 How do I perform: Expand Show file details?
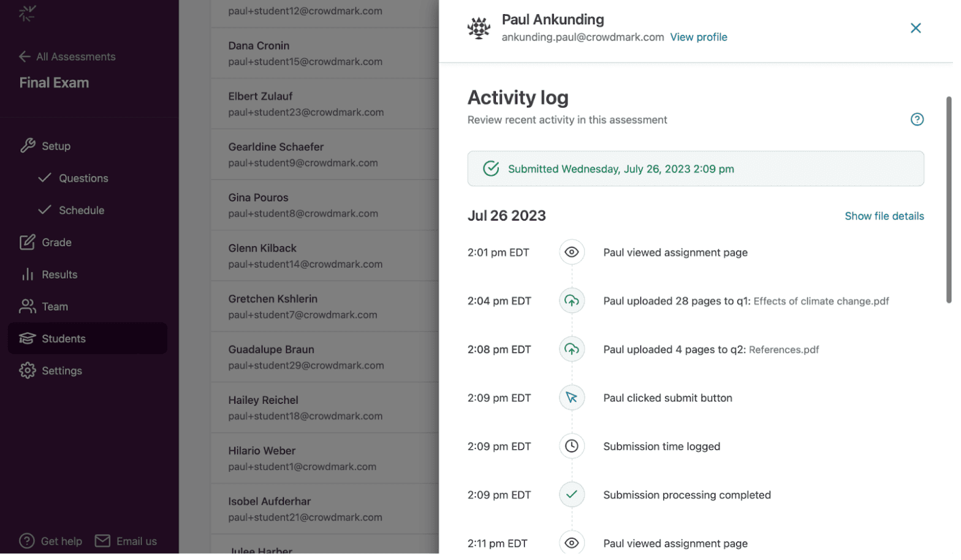pos(884,216)
